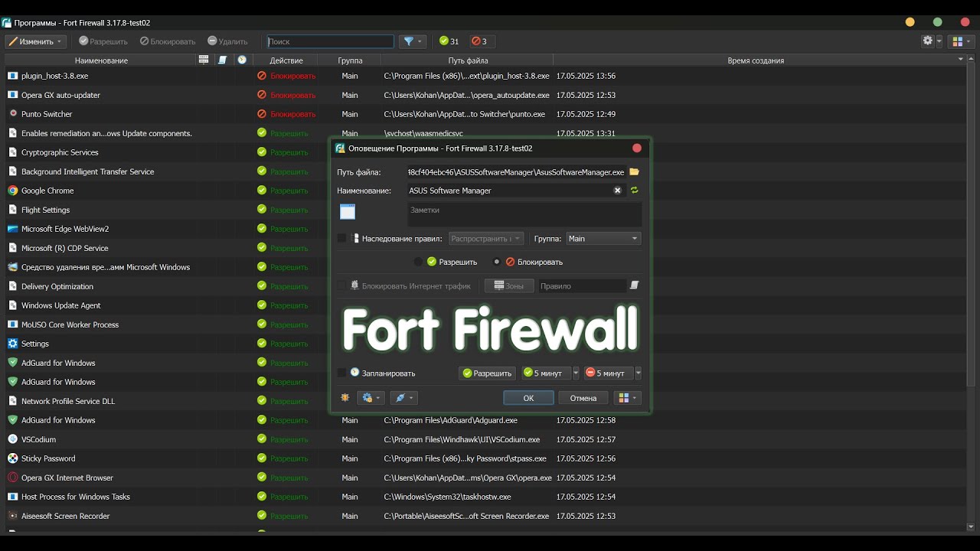Close the Оповещение Программы dialog

(637, 148)
